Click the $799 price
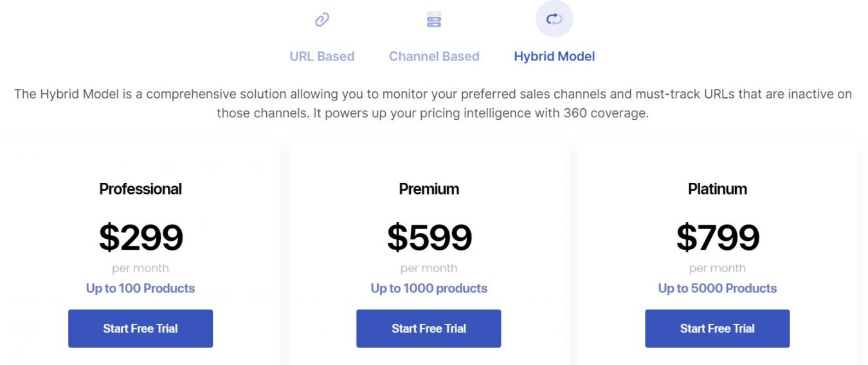The width and height of the screenshot is (868, 365). (x=718, y=238)
